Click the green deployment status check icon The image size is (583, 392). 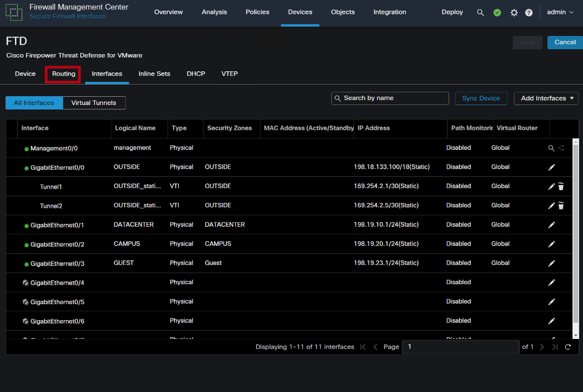(x=497, y=13)
